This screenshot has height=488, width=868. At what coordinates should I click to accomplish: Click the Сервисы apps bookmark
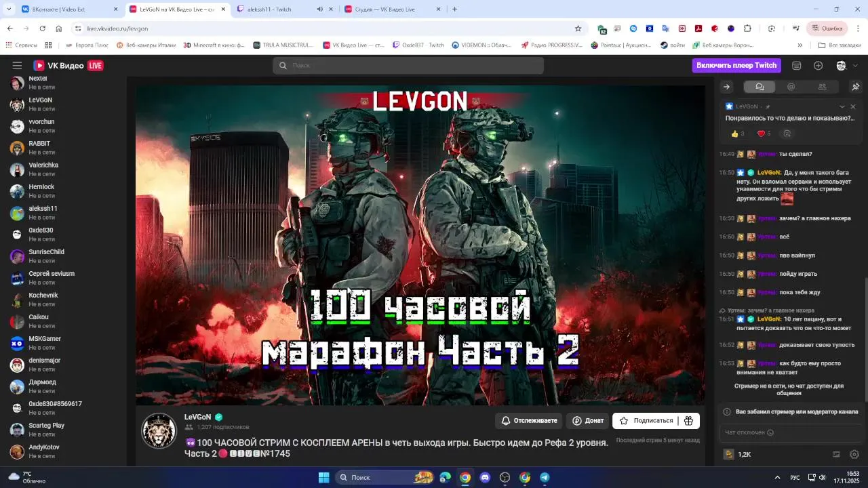(21, 45)
